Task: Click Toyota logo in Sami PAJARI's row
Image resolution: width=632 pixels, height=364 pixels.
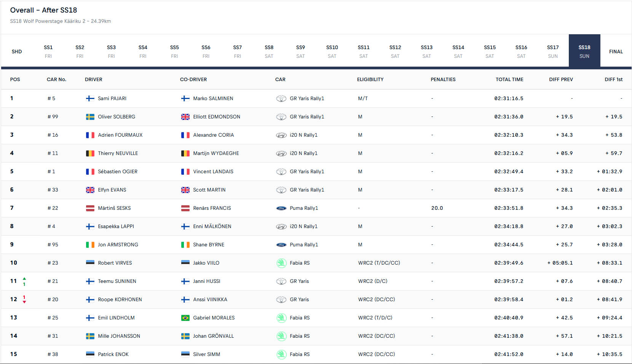Action: pos(281,99)
